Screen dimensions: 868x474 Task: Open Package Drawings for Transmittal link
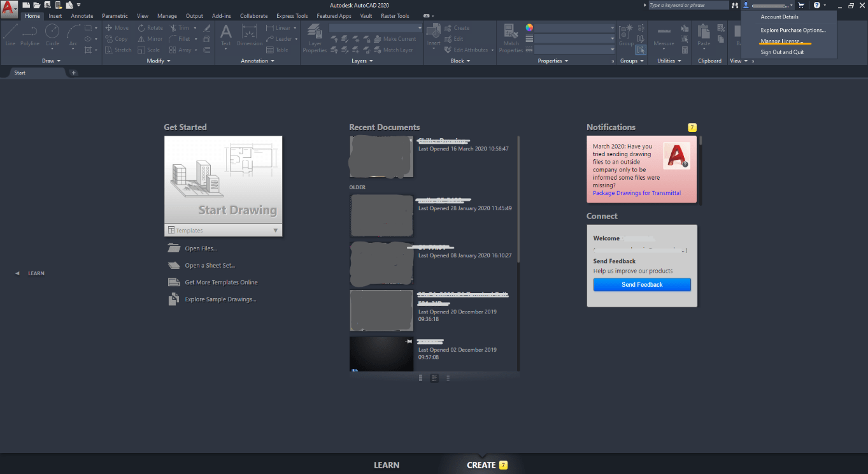tap(637, 193)
